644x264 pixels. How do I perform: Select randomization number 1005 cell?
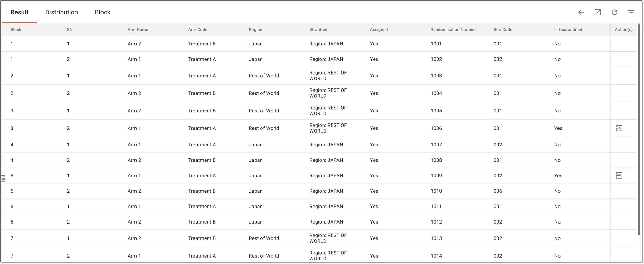(x=436, y=111)
